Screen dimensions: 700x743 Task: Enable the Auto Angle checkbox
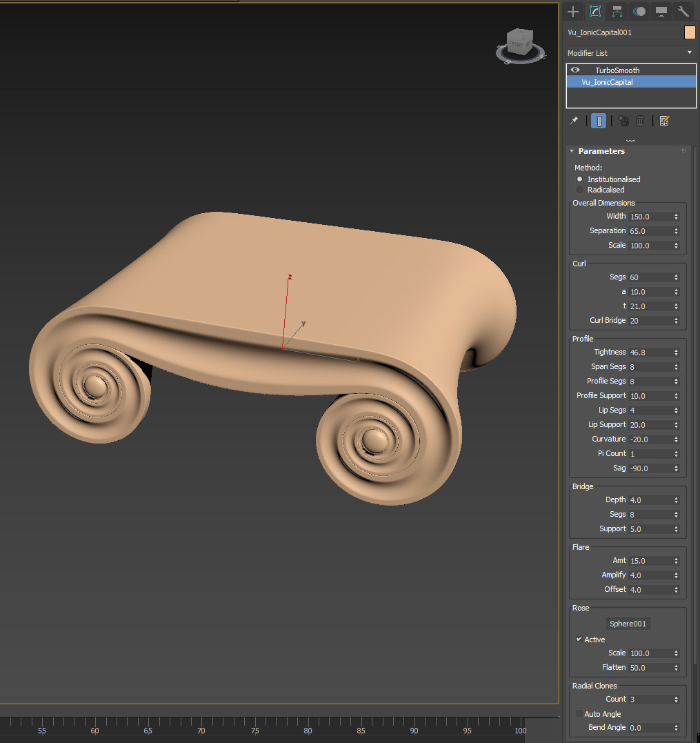tap(579, 714)
